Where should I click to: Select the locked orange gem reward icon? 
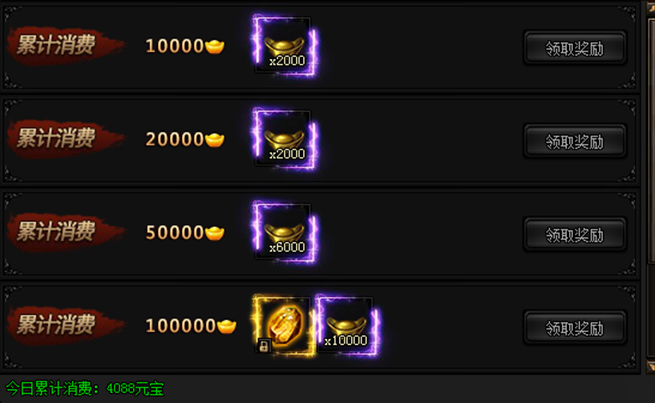pos(283,326)
